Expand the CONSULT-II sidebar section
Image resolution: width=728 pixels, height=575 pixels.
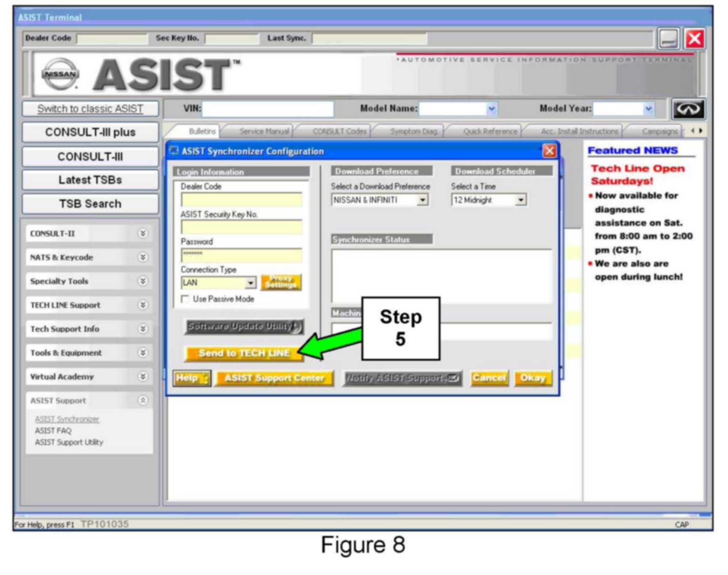click(x=143, y=233)
